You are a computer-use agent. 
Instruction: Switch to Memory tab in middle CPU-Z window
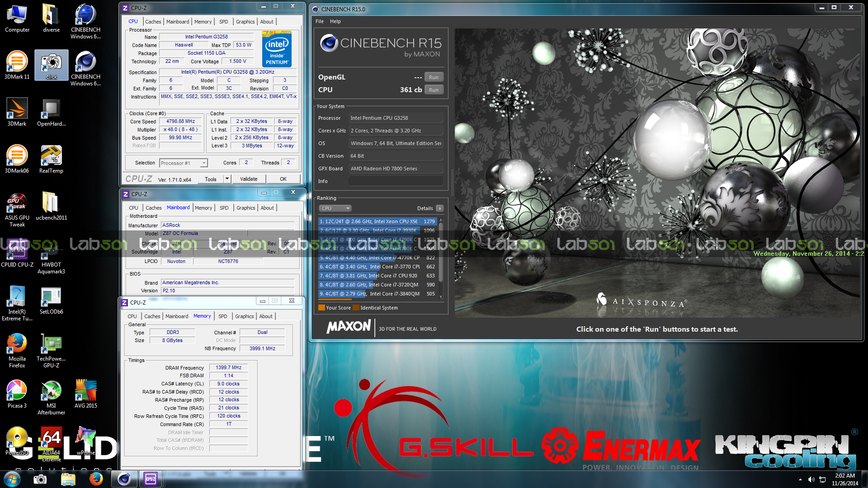tap(203, 208)
